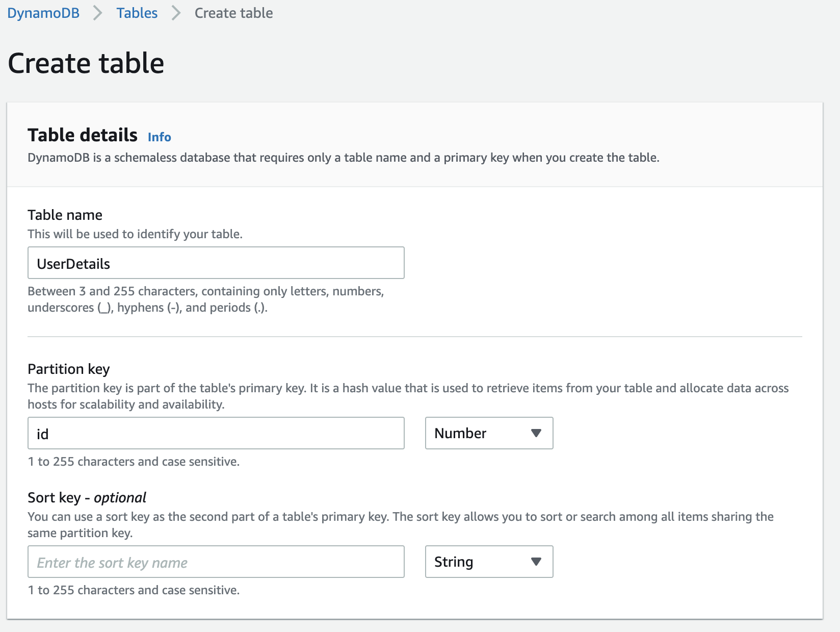
Task: Click the 'Table name' field label
Action: click(65, 215)
